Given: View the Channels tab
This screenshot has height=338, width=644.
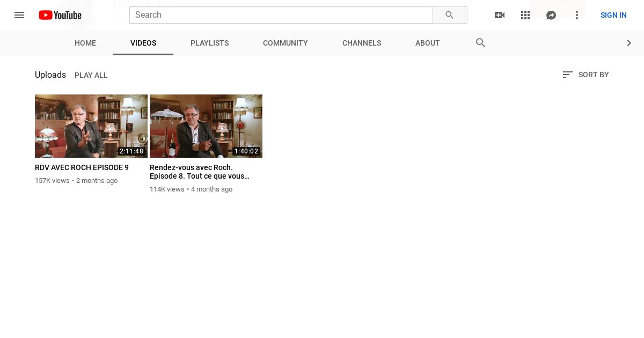Looking at the screenshot, I should pos(362,43).
